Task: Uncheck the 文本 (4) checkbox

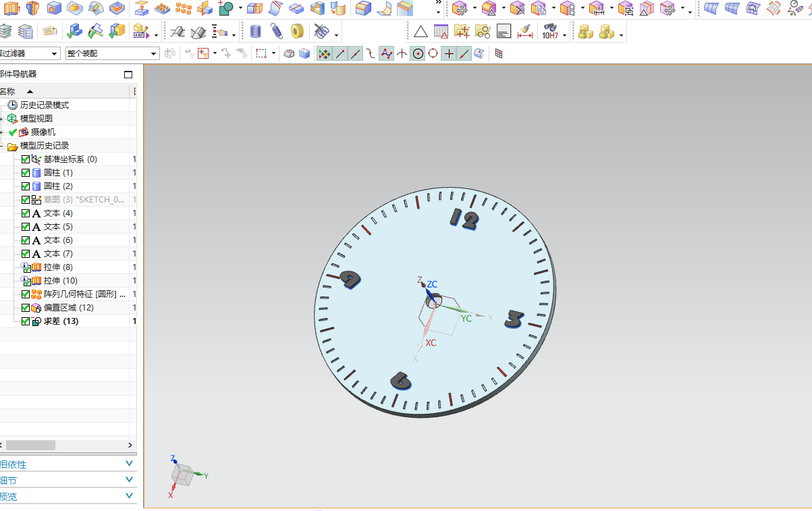Action: pos(26,213)
